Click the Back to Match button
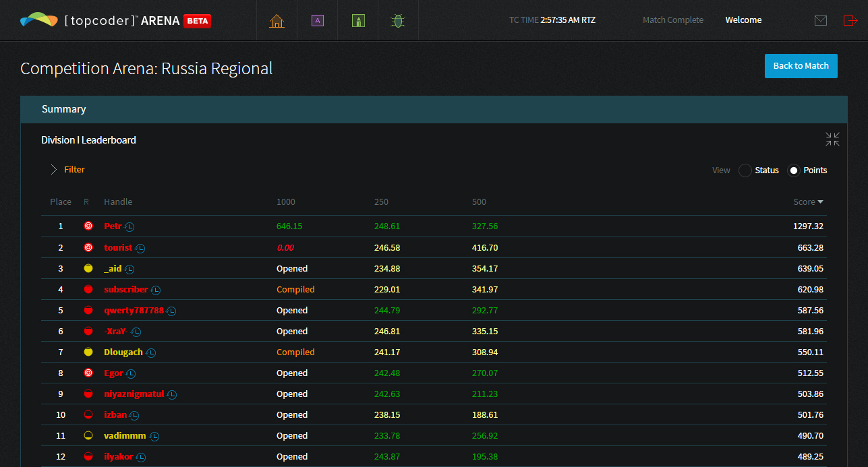Image resolution: width=868 pixels, height=467 pixels. [801, 66]
